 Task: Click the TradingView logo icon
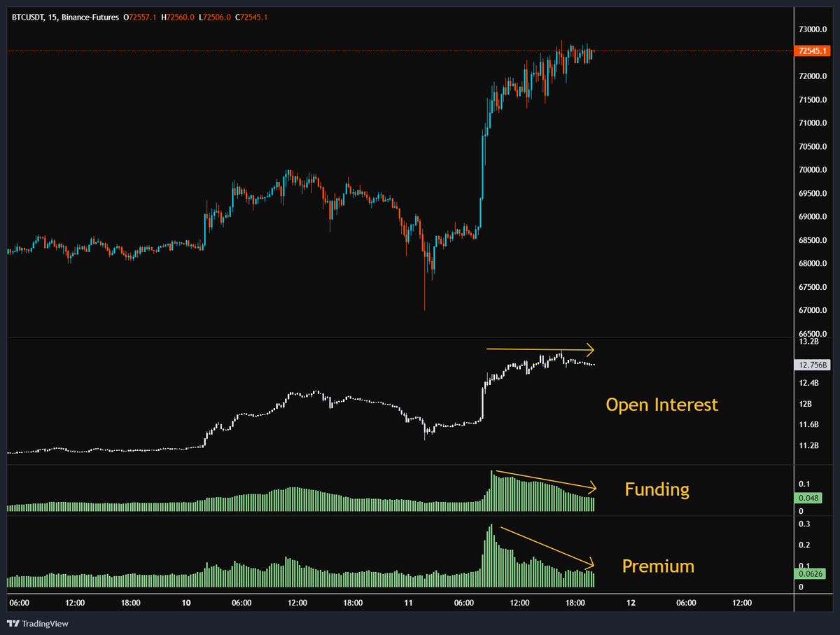pyautogui.click(x=13, y=623)
